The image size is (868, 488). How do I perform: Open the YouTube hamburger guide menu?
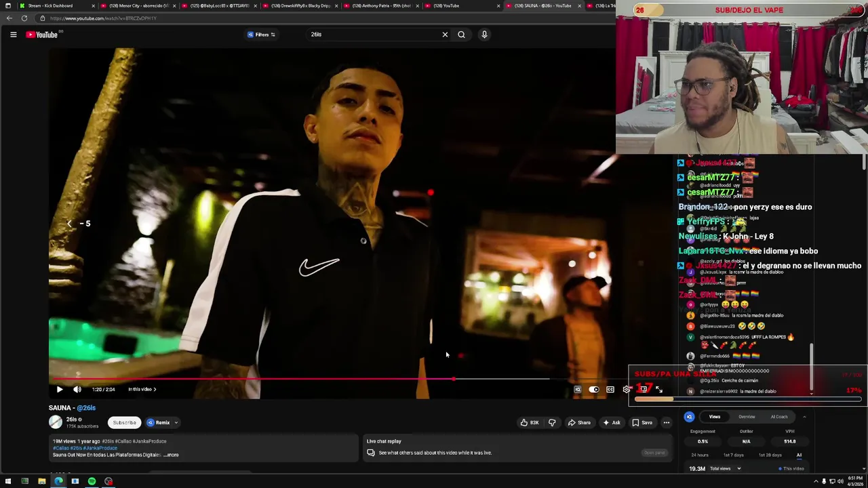tap(13, 35)
